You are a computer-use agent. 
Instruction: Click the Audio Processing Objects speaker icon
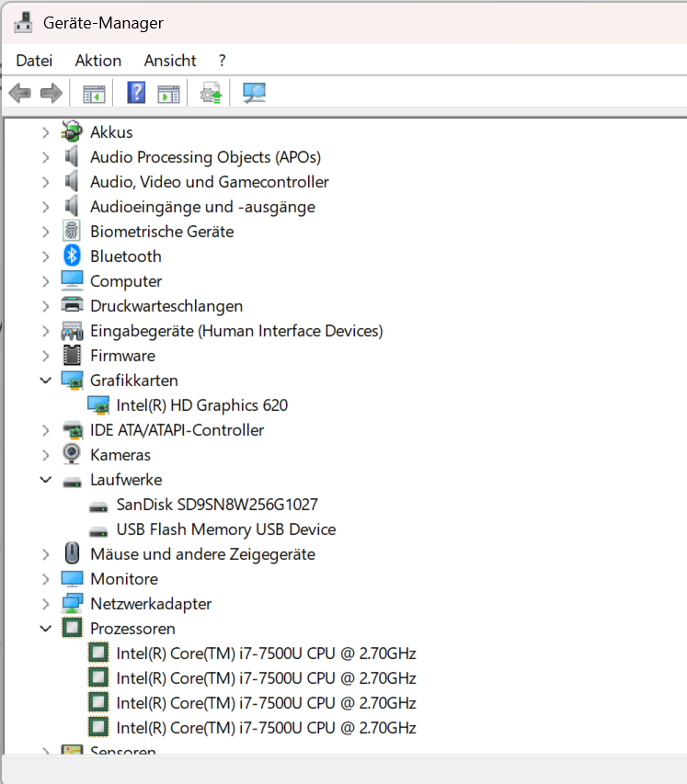point(72,156)
